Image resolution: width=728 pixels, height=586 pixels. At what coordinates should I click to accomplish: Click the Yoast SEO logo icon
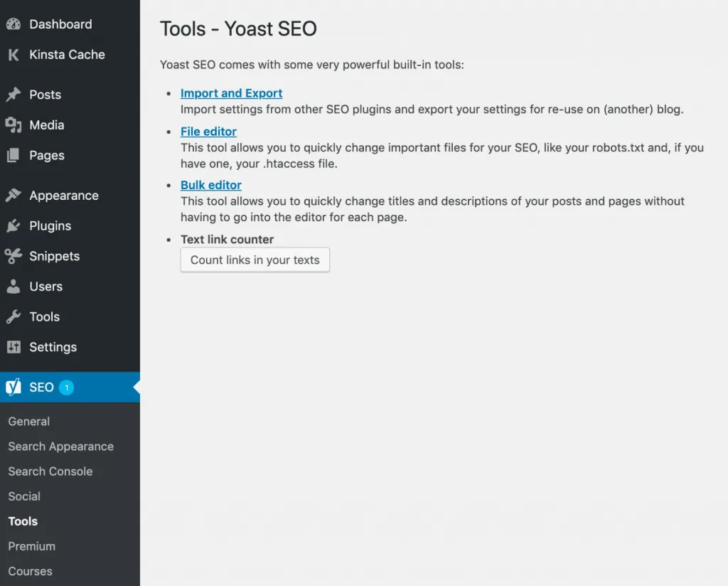[x=13, y=387]
